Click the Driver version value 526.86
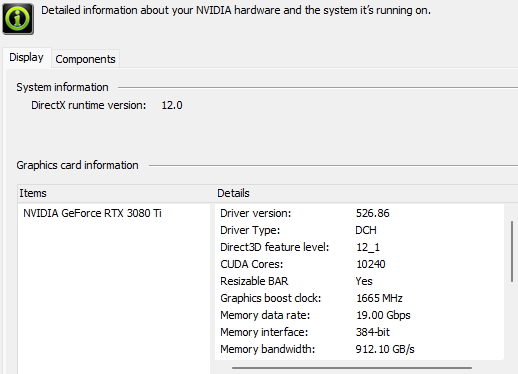Image resolution: width=518 pixels, height=374 pixels. tap(372, 213)
